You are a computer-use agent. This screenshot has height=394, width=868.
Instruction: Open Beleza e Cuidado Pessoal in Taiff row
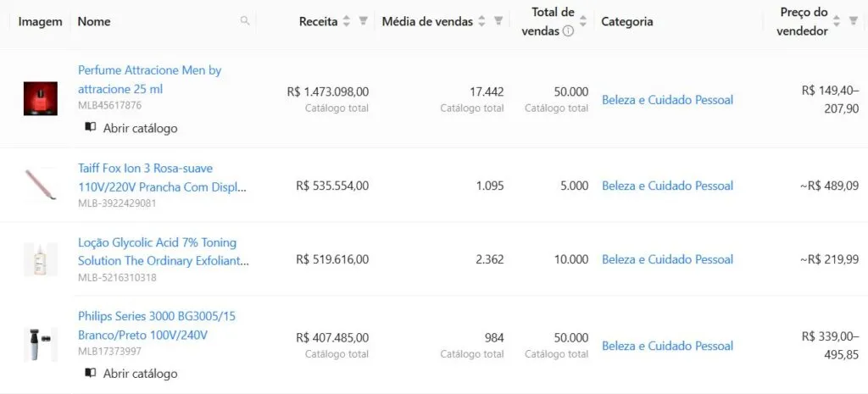click(x=667, y=186)
